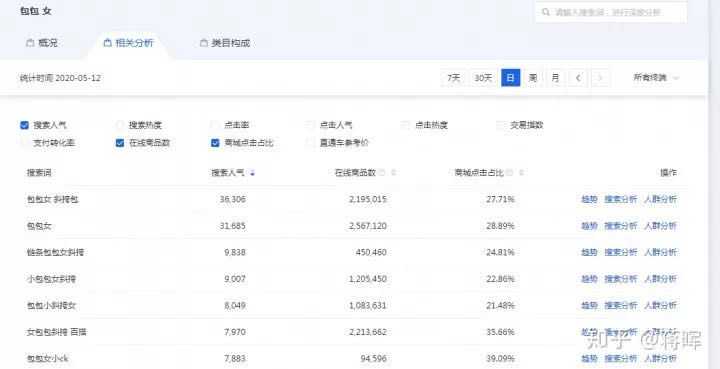Select the 相关分析 tab
The width and height of the screenshot is (720, 369).
[x=129, y=43]
